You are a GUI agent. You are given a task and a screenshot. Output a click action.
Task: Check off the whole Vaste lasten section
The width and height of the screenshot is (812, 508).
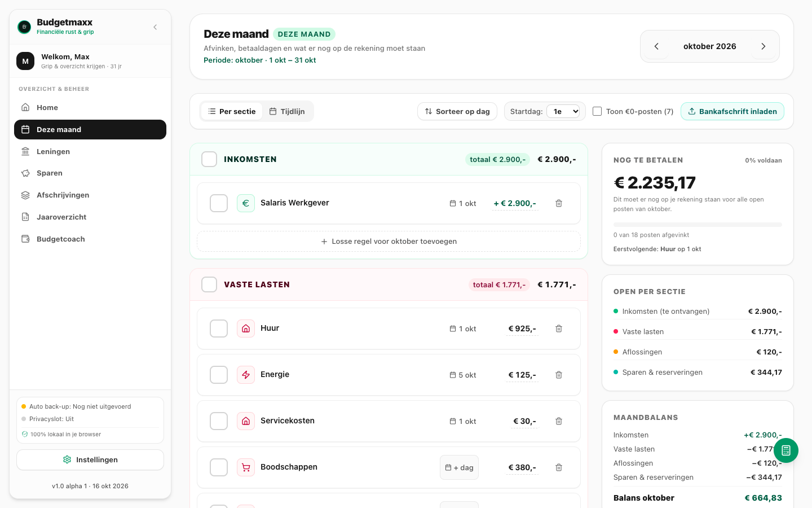209,284
